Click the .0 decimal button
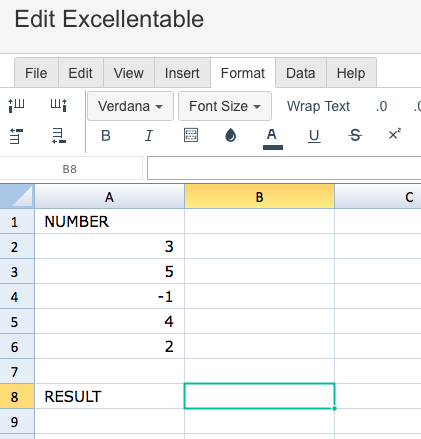Image resolution: width=421 pixels, height=439 pixels. pos(381,106)
